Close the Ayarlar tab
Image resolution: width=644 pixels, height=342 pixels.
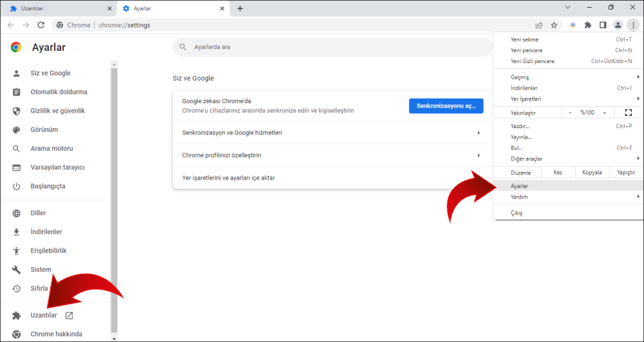[222, 8]
